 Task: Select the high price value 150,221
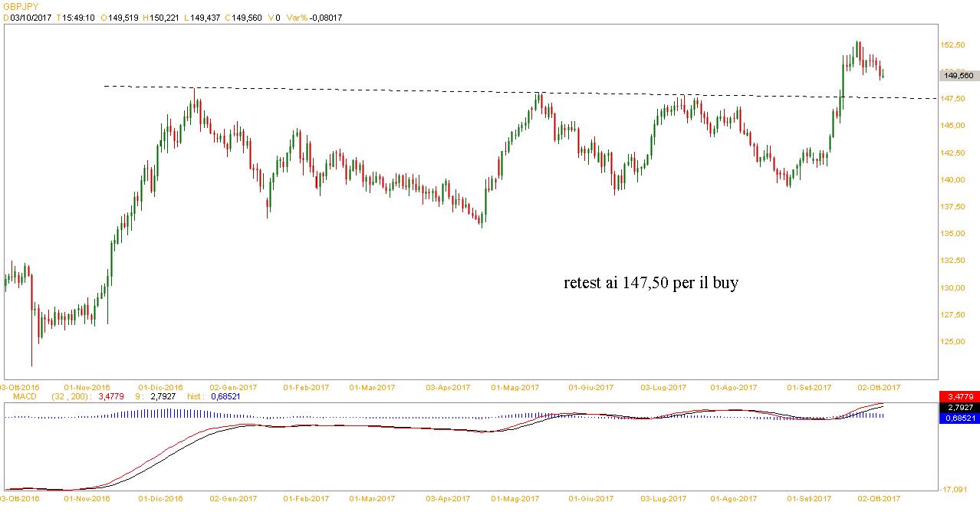coord(166,18)
